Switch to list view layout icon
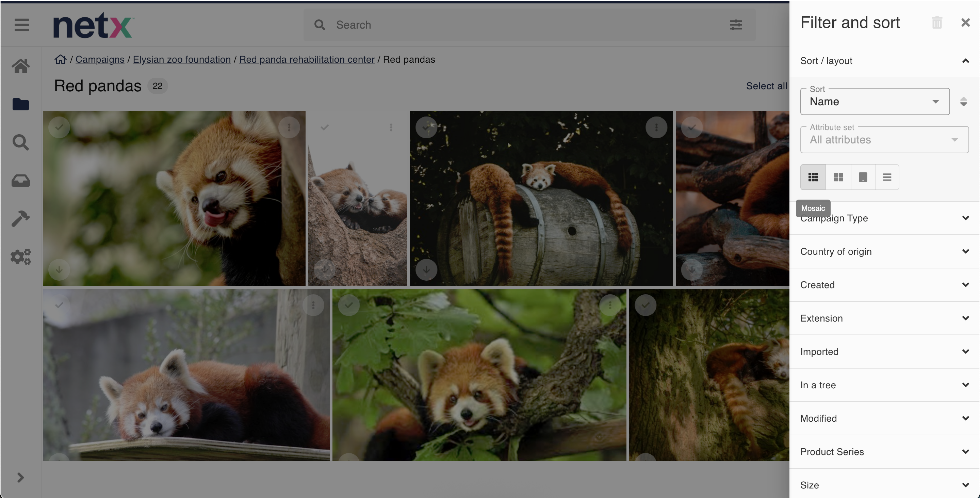This screenshot has width=980, height=498. pos(887,177)
